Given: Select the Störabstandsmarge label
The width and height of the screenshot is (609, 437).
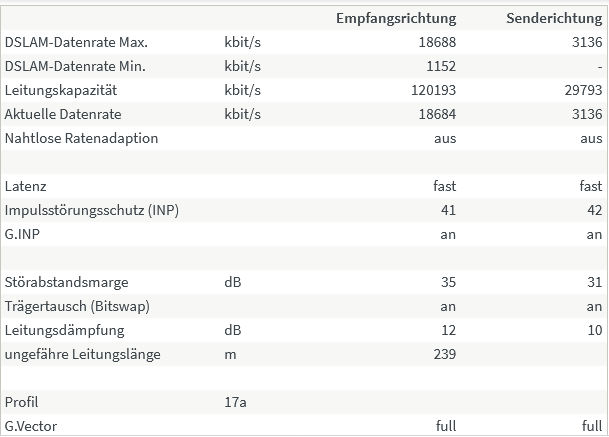Looking at the screenshot, I should pos(66,282).
